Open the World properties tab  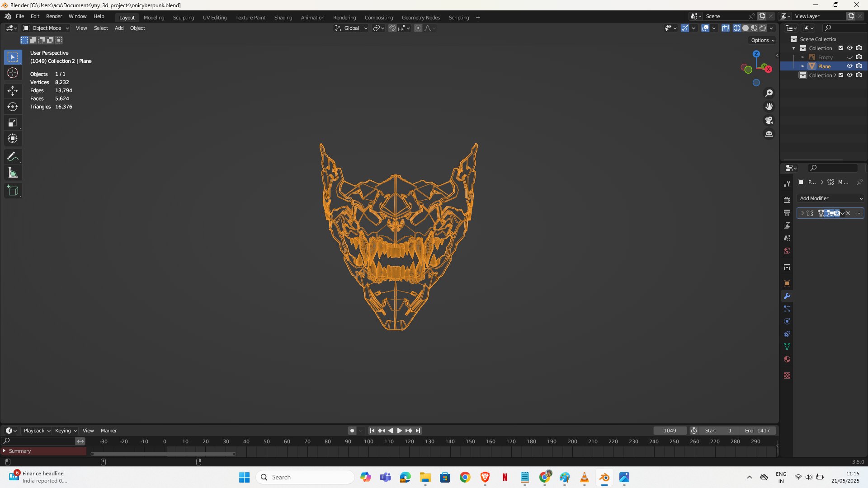coord(787,251)
